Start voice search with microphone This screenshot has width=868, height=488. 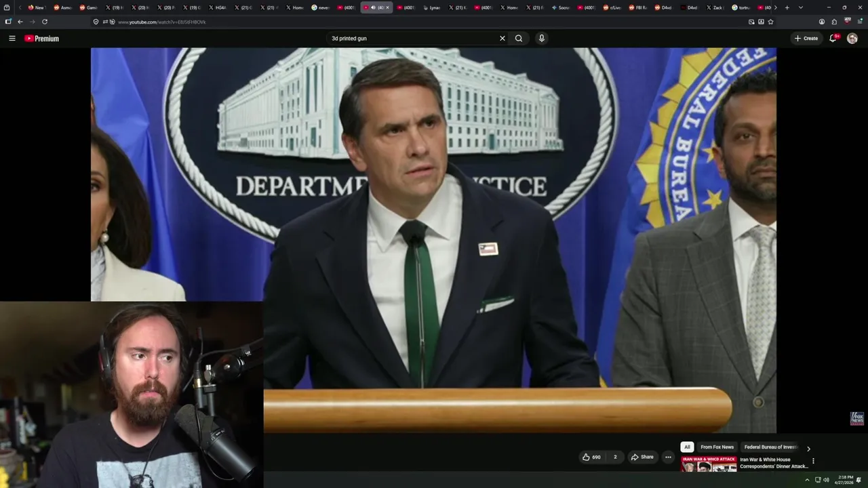coord(541,39)
